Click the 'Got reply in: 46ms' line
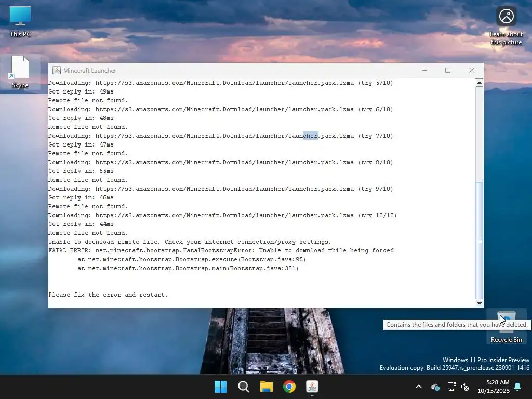 click(81, 198)
